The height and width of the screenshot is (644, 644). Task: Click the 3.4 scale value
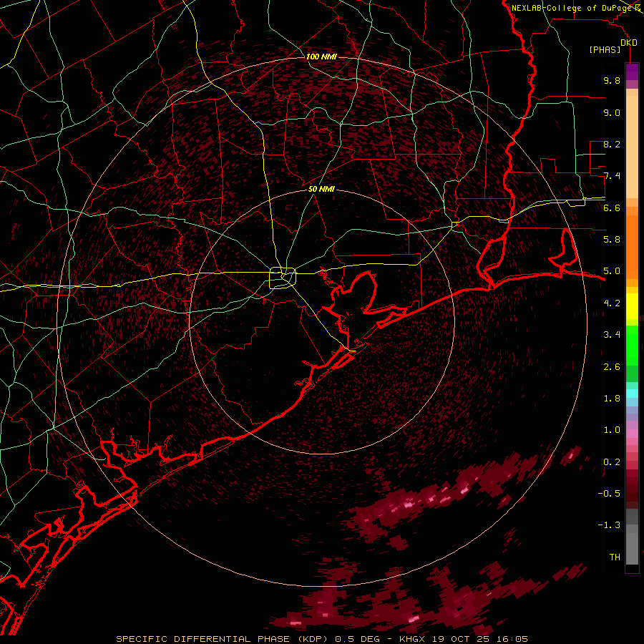(612, 335)
